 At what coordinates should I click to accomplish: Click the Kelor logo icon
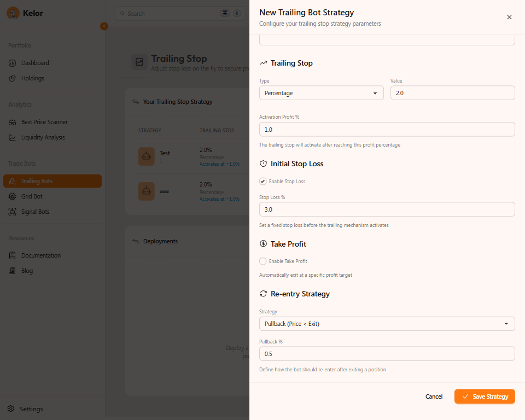[x=13, y=13]
